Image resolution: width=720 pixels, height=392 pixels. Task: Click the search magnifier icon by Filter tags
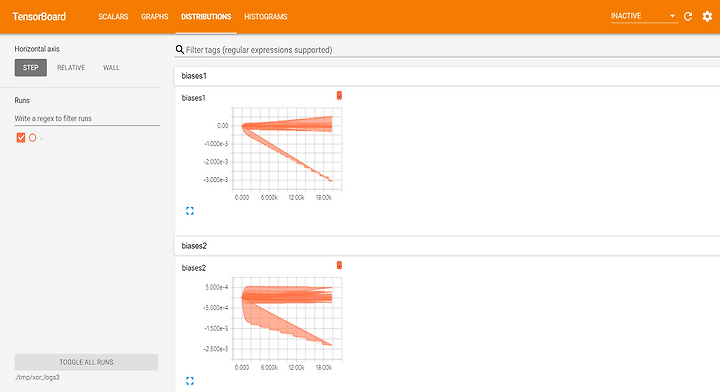pyautogui.click(x=180, y=50)
